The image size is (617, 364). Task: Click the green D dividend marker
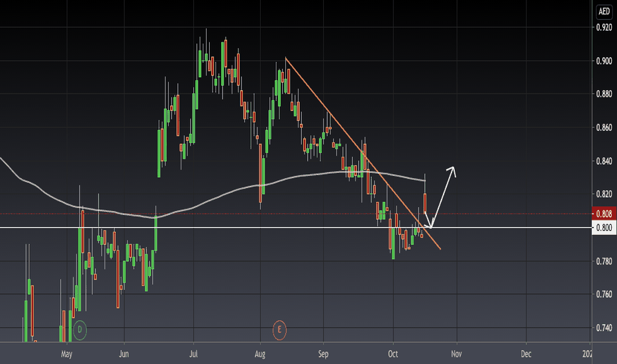tap(80, 330)
